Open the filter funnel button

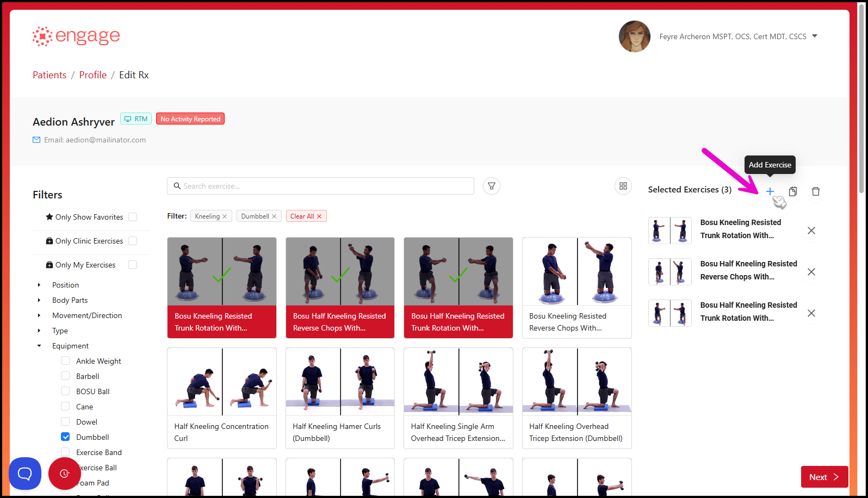click(x=492, y=186)
